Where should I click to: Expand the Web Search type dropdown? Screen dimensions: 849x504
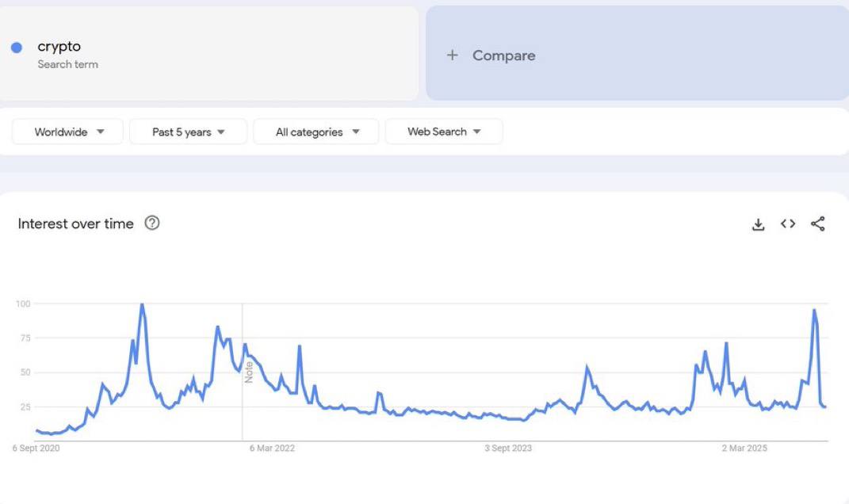[443, 132]
